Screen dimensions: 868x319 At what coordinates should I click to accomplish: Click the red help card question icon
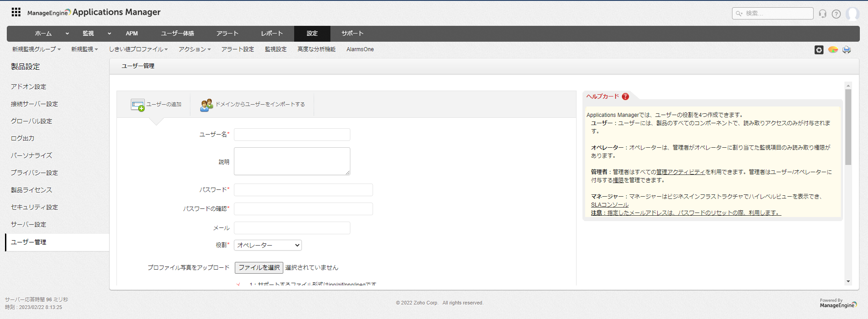point(626,97)
